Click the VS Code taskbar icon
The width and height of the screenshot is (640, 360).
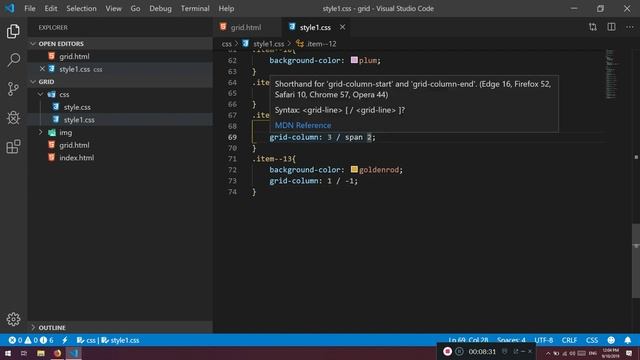coord(73,353)
